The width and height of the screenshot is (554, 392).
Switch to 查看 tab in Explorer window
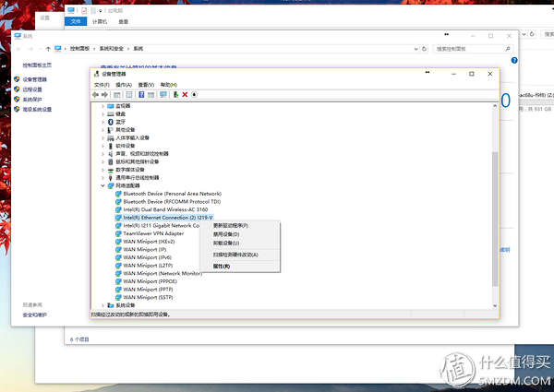pos(124,22)
